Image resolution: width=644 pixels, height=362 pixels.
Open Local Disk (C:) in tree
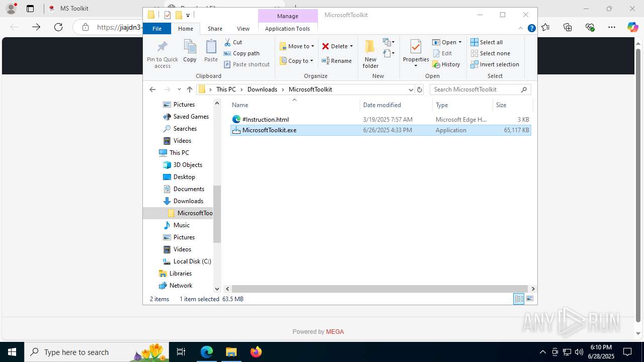(x=192, y=261)
